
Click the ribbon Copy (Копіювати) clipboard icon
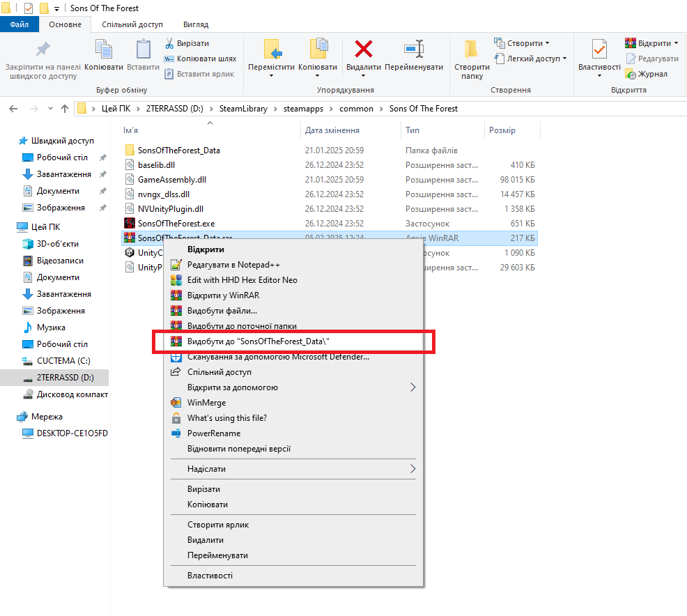pos(104,49)
